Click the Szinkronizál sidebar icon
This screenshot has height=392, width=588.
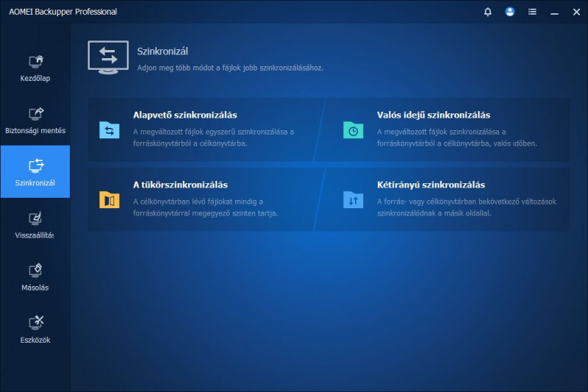(35, 165)
